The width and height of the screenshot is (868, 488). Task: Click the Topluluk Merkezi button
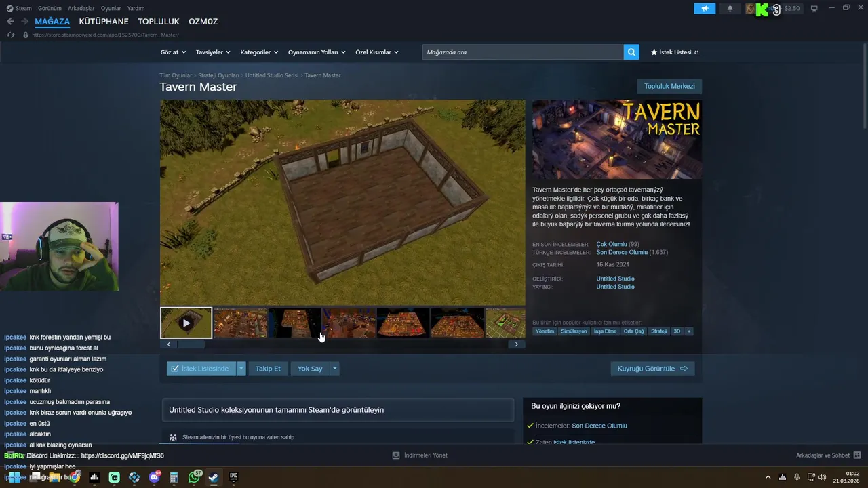click(669, 86)
